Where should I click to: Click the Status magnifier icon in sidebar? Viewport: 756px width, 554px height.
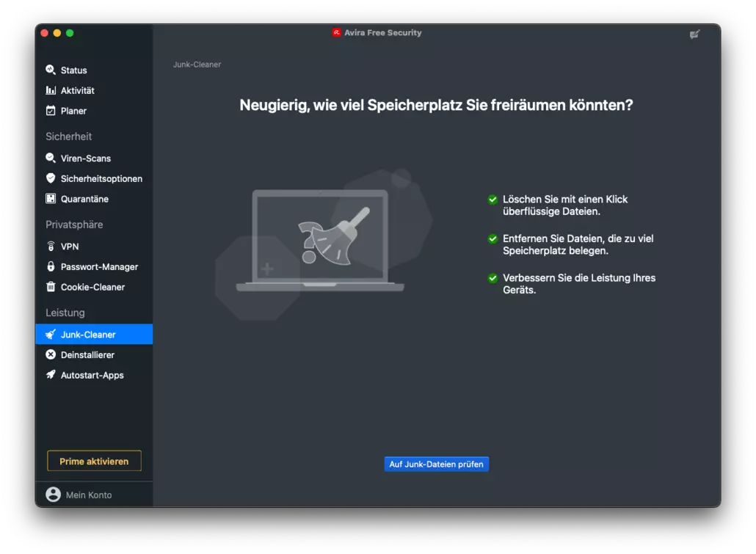[x=51, y=70]
